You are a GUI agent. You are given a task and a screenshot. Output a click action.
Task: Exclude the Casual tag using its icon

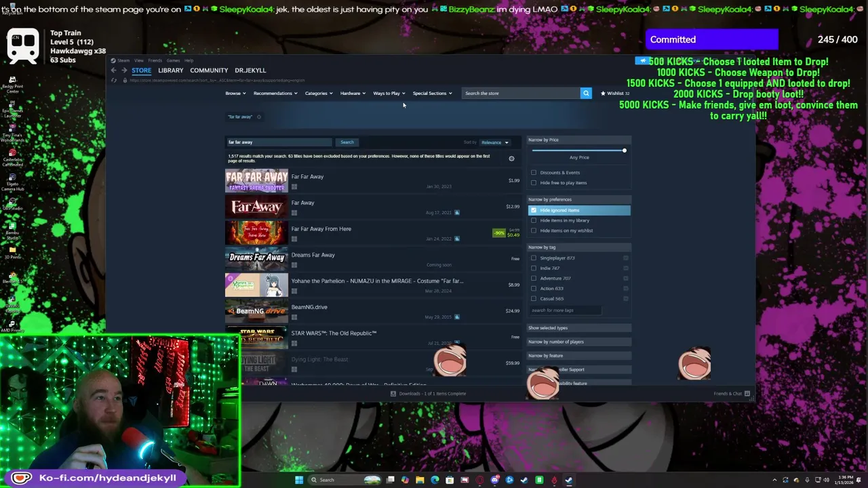625,299
